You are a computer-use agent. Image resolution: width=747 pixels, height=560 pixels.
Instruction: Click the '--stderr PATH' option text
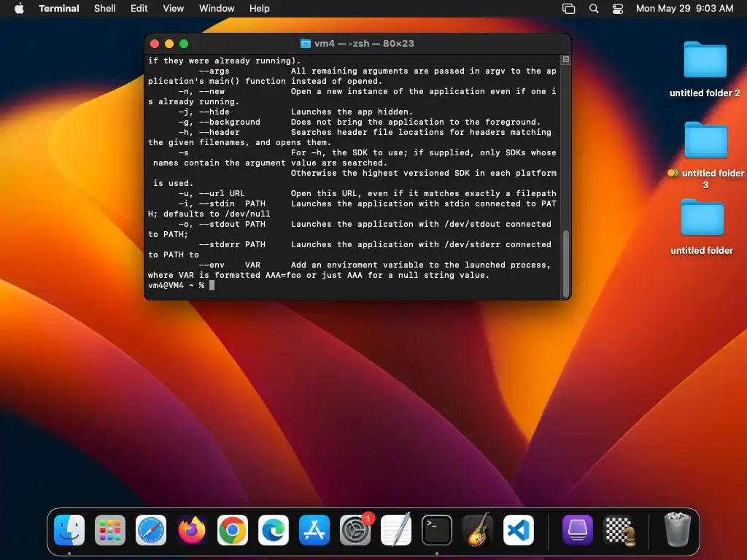(x=232, y=244)
